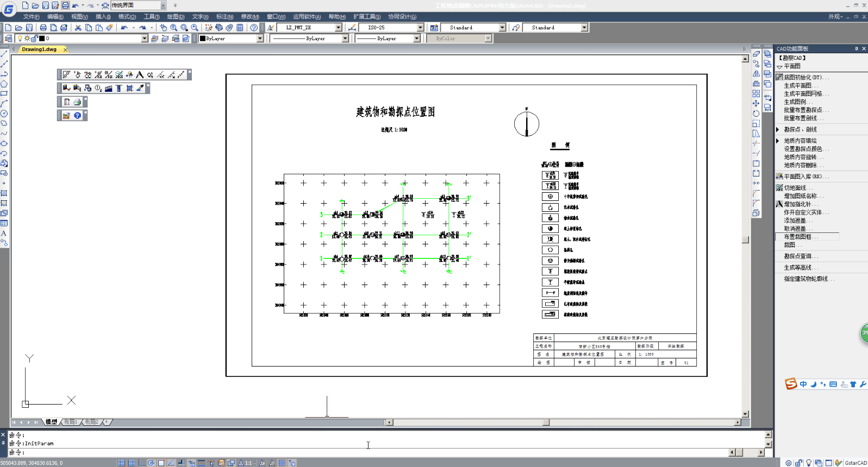The image size is (868, 467).
Task: Select the Polygon draw tool
Action: click(x=4, y=84)
